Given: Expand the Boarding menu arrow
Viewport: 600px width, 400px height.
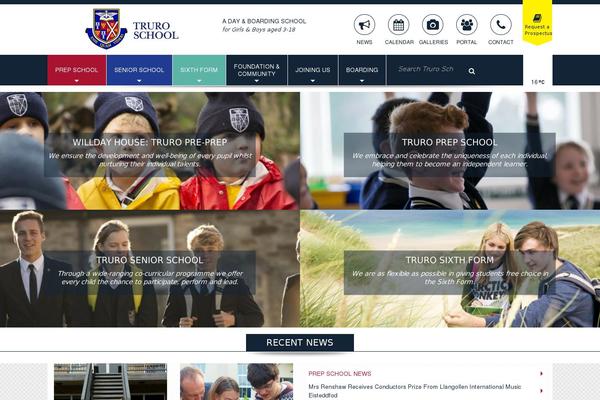Looking at the screenshot, I should click(362, 81).
